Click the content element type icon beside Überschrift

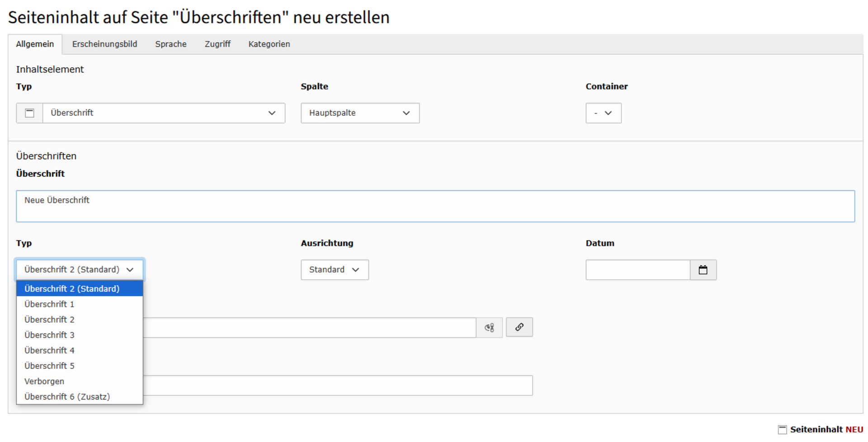pyautogui.click(x=30, y=113)
